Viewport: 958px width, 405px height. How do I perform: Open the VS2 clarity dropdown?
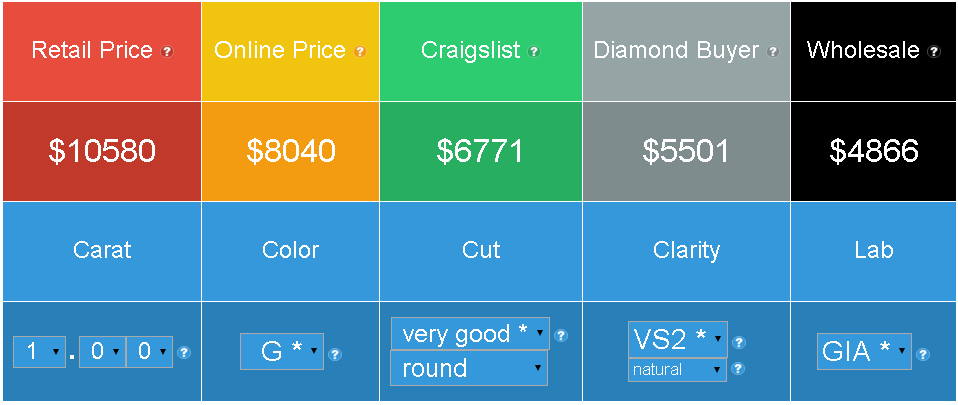677,339
